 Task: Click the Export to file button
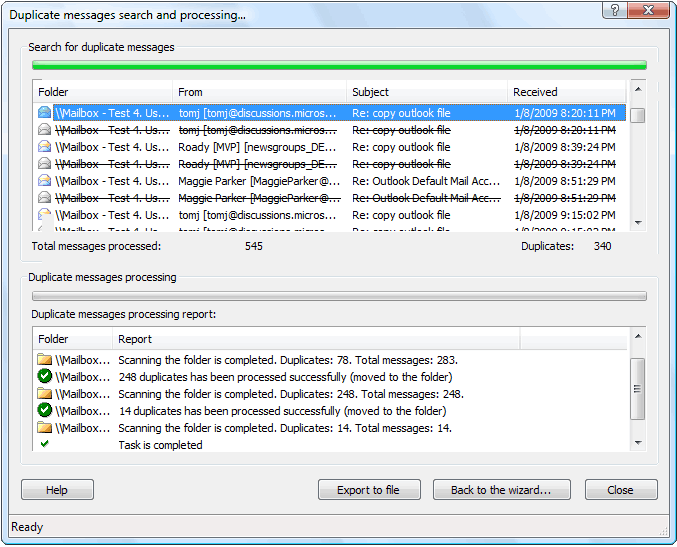click(369, 490)
